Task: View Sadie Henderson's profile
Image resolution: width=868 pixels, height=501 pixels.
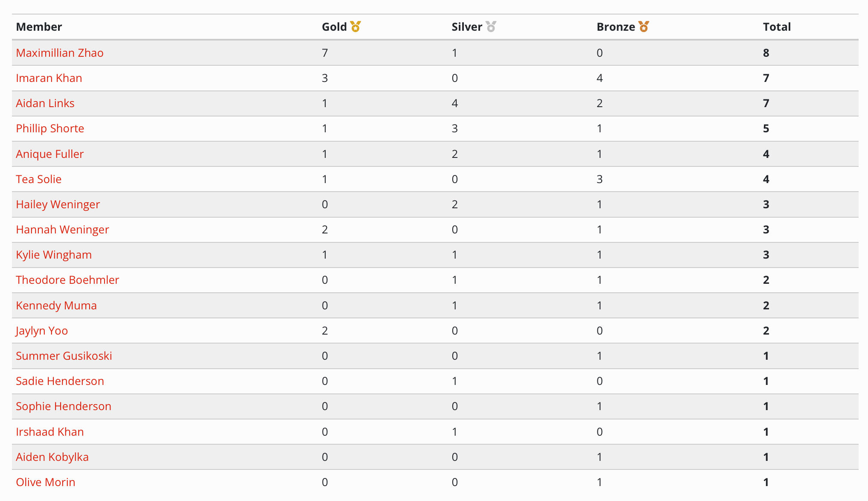Action: [x=60, y=381]
